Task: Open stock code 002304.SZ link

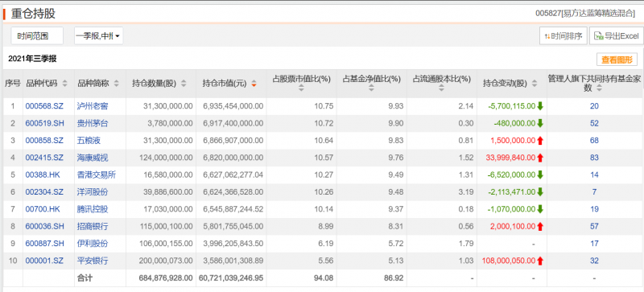Action: pos(44,191)
